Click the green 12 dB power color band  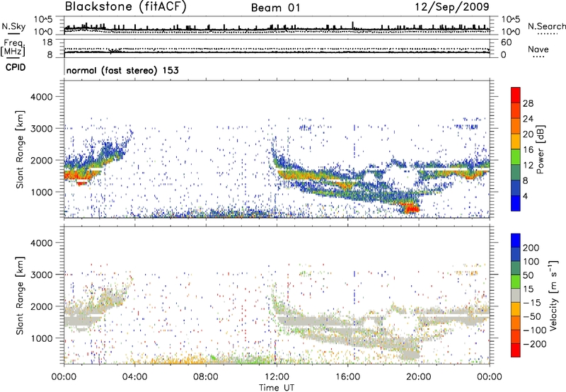tap(516, 157)
